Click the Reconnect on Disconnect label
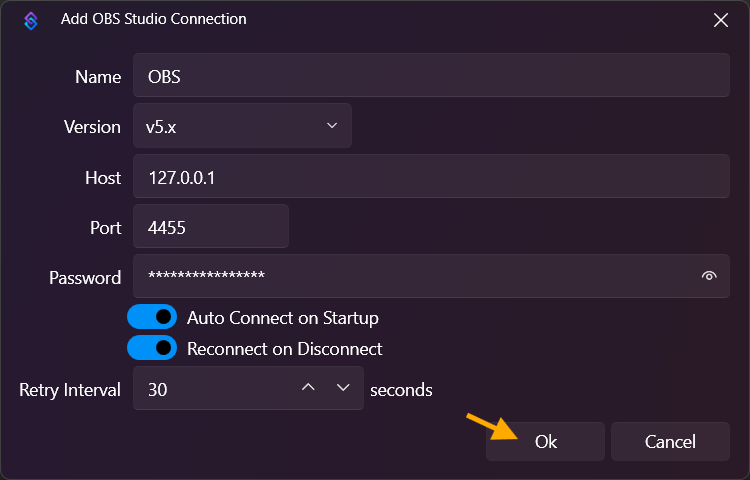The image size is (750, 480). (x=285, y=349)
